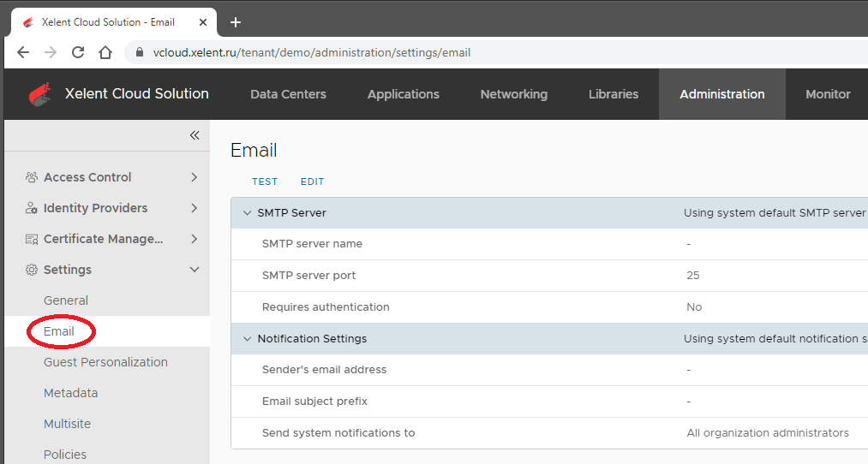This screenshot has width=868, height=464.
Task: Collapse the Notification Settings section
Action: (x=247, y=338)
